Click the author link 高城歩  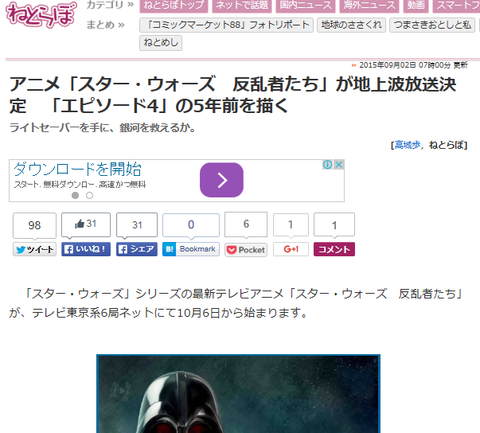(x=407, y=145)
